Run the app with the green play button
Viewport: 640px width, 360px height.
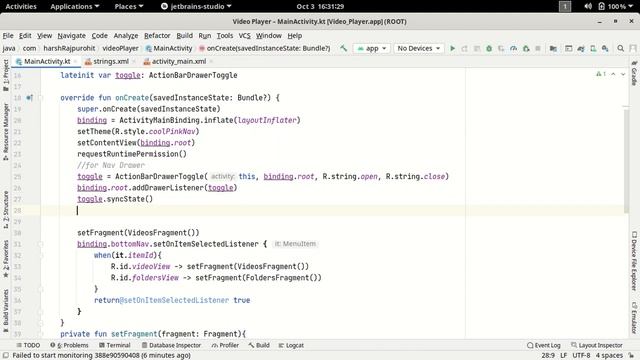point(452,48)
